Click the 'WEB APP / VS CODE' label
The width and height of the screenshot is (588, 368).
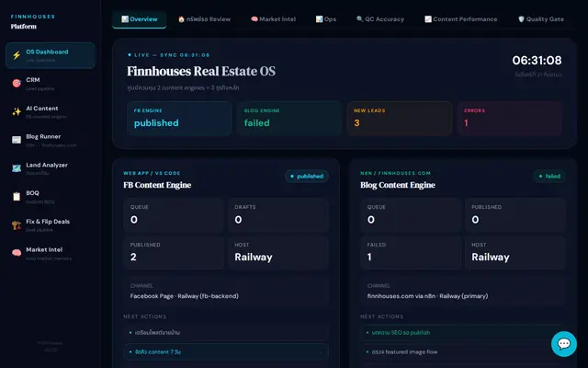click(152, 173)
